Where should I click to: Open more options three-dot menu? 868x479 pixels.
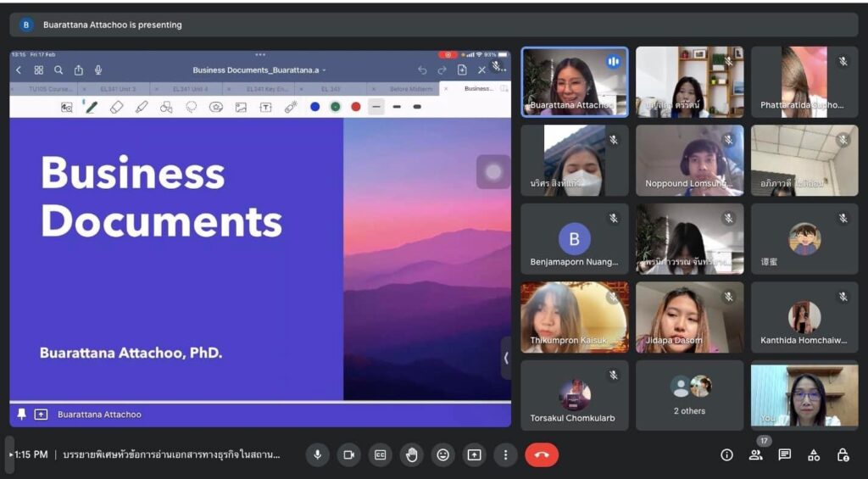505,455
